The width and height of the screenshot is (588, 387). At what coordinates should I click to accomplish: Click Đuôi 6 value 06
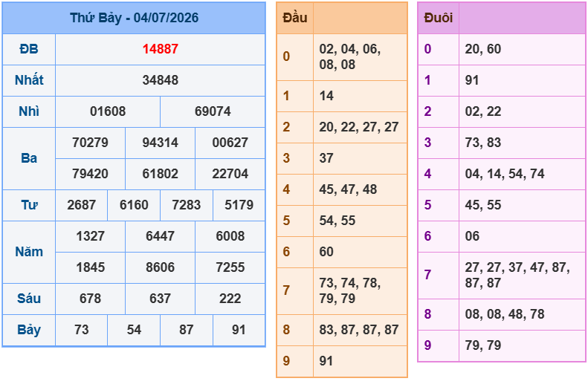(x=472, y=236)
